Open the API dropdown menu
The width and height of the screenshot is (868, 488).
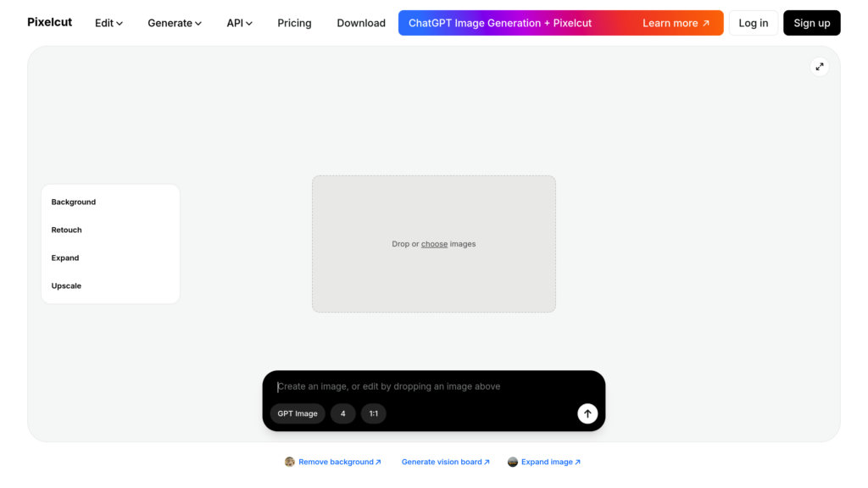coord(239,23)
